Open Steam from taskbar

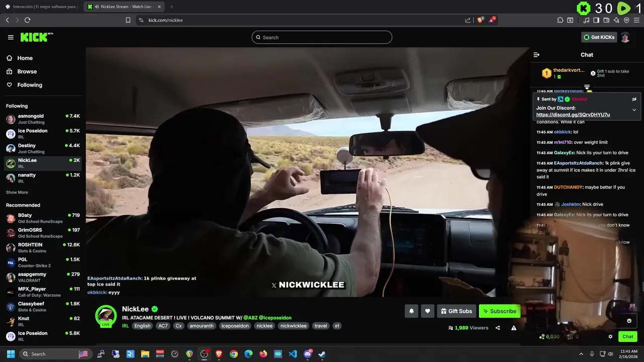click(x=322, y=354)
